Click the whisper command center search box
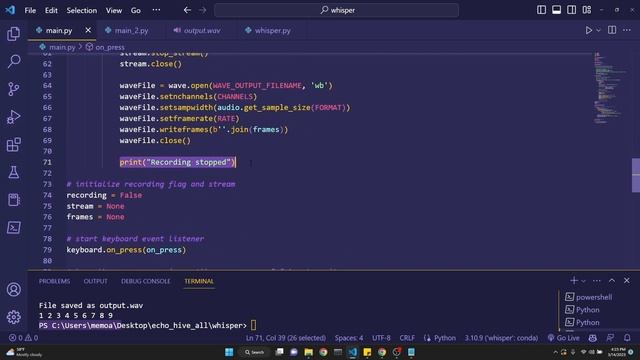640x360 pixels. click(x=336, y=10)
